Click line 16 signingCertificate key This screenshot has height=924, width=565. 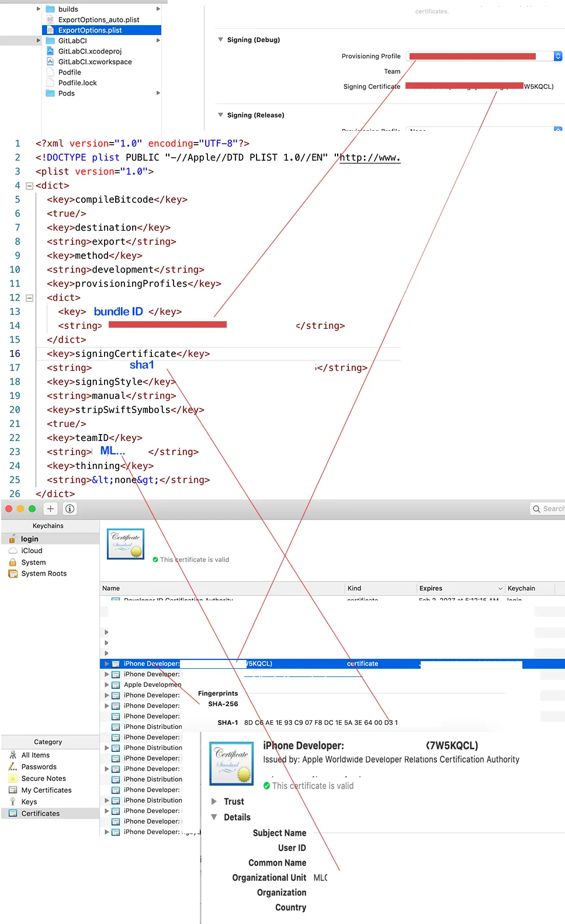pos(129,353)
